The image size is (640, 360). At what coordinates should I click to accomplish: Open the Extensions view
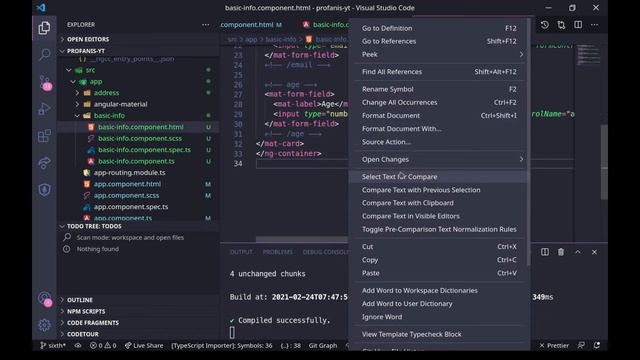(44, 136)
